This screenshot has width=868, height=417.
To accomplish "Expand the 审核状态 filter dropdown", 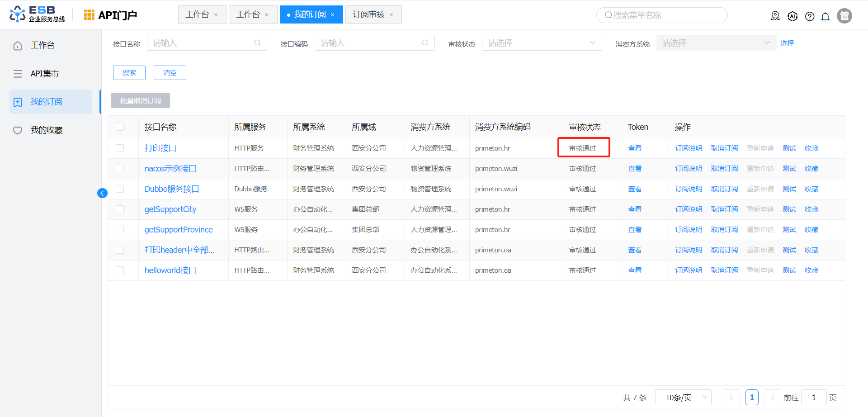I will [542, 43].
